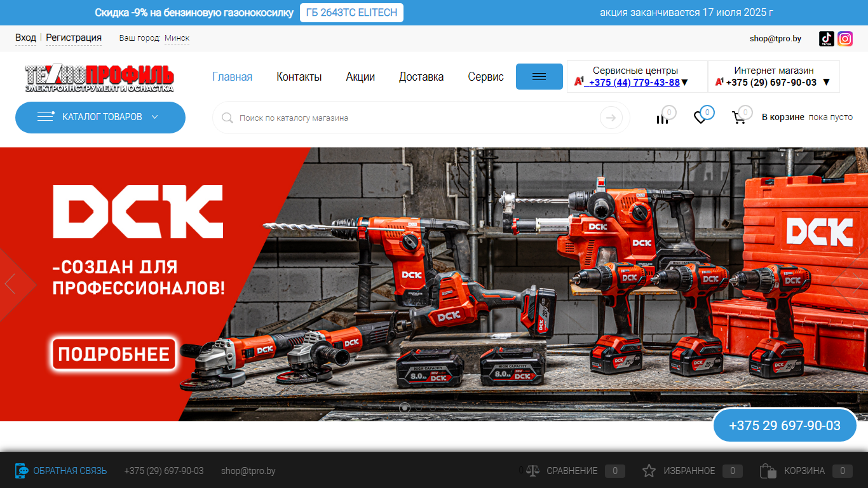Click Обратная связь in bottom bar
Viewport: 868px width, 488px height.
pos(70,471)
